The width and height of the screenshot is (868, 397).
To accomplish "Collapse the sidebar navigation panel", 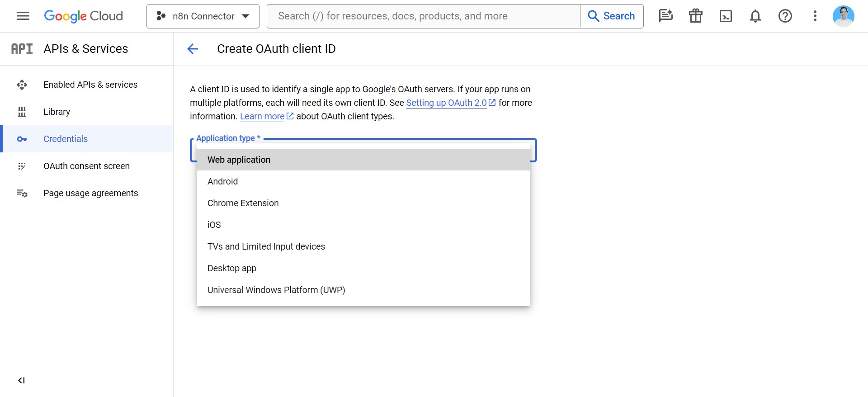I will coord(21,380).
